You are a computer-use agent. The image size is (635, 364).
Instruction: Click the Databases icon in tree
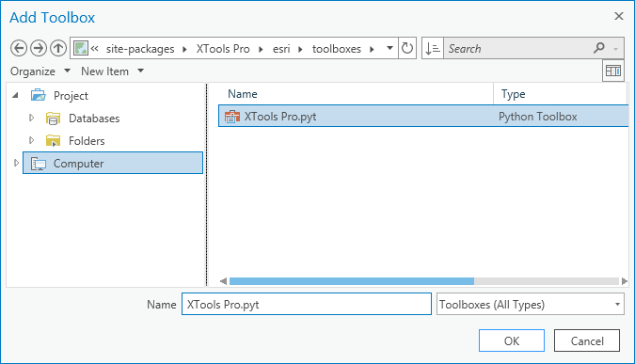(x=53, y=119)
